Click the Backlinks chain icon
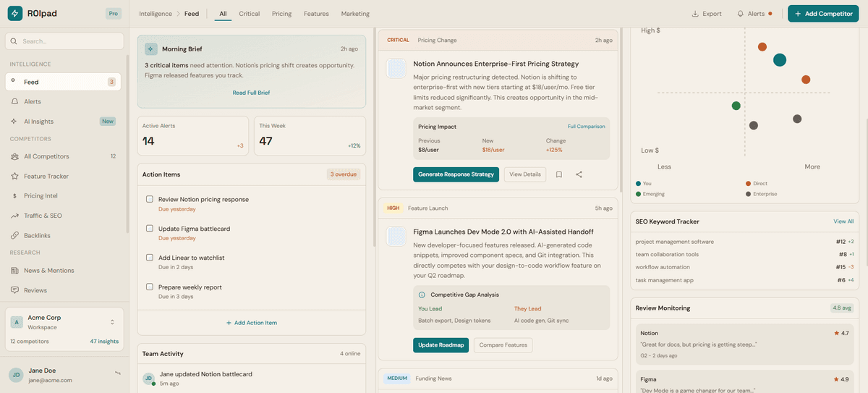Screen dimensions: 868x393 click(x=14, y=235)
